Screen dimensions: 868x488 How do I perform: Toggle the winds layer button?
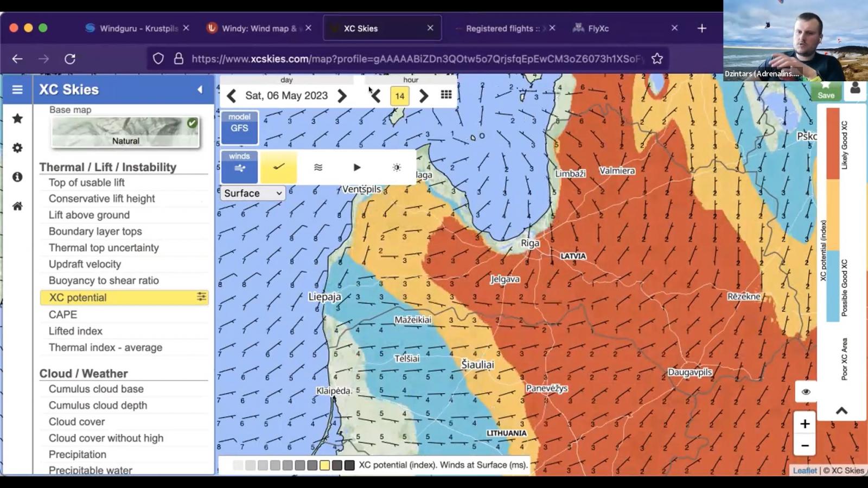(x=239, y=167)
